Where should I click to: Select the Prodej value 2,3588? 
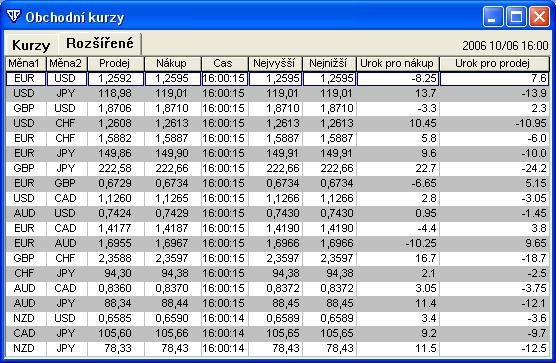click(x=116, y=258)
